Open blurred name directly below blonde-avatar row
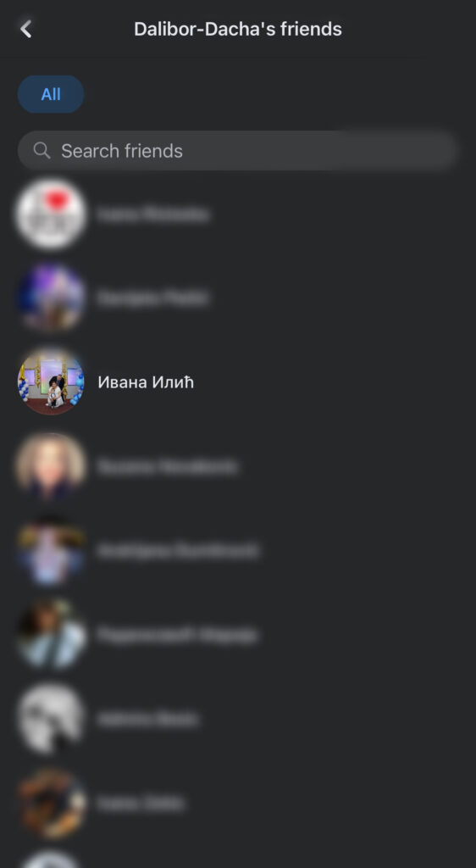476x868 pixels. 178,551
